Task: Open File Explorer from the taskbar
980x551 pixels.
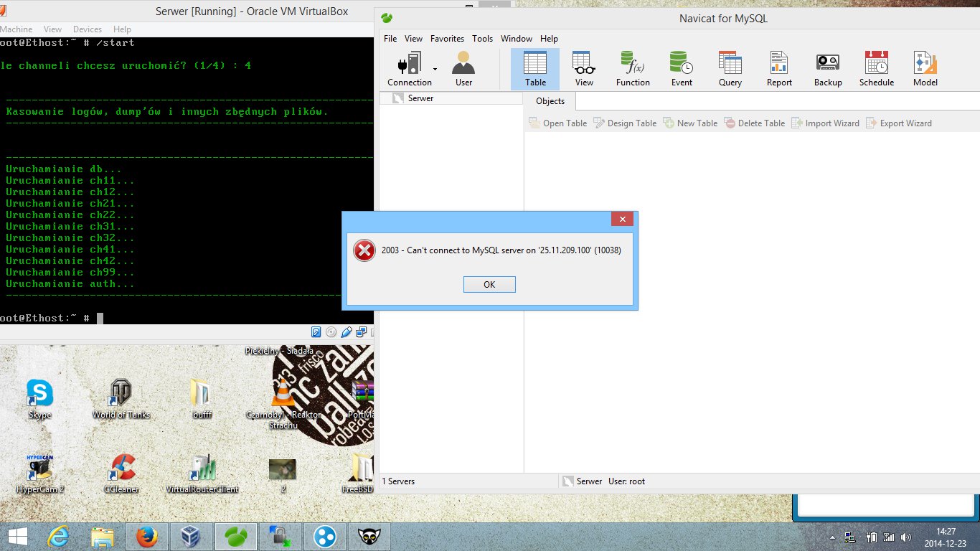Action: [103, 537]
